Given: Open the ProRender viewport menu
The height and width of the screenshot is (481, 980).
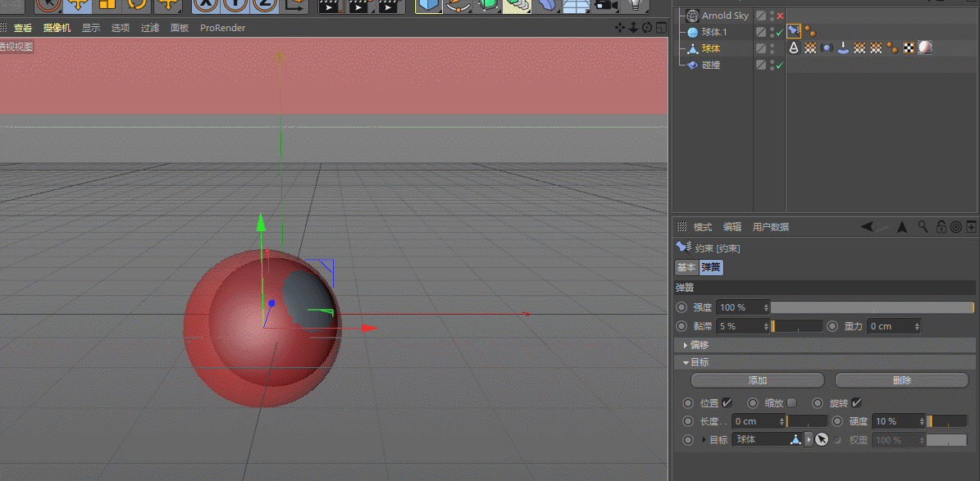Looking at the screenshot, I should coord(222,28).
